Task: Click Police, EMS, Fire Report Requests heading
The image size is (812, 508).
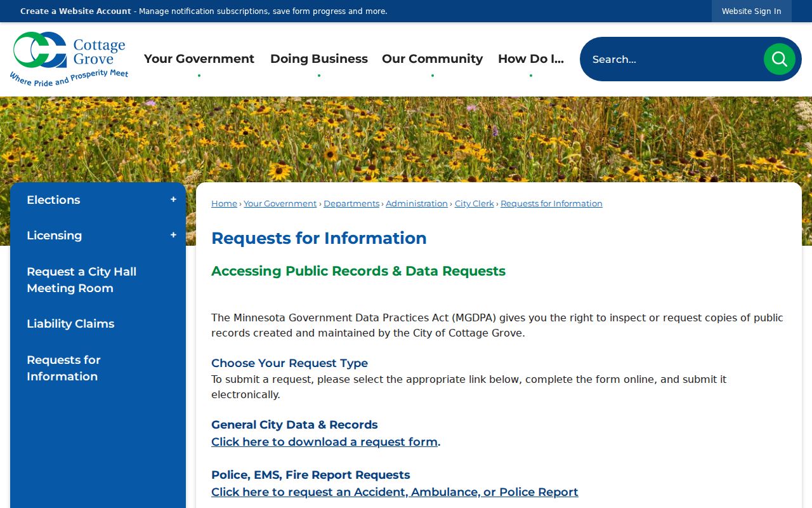Action: (311, 475)
